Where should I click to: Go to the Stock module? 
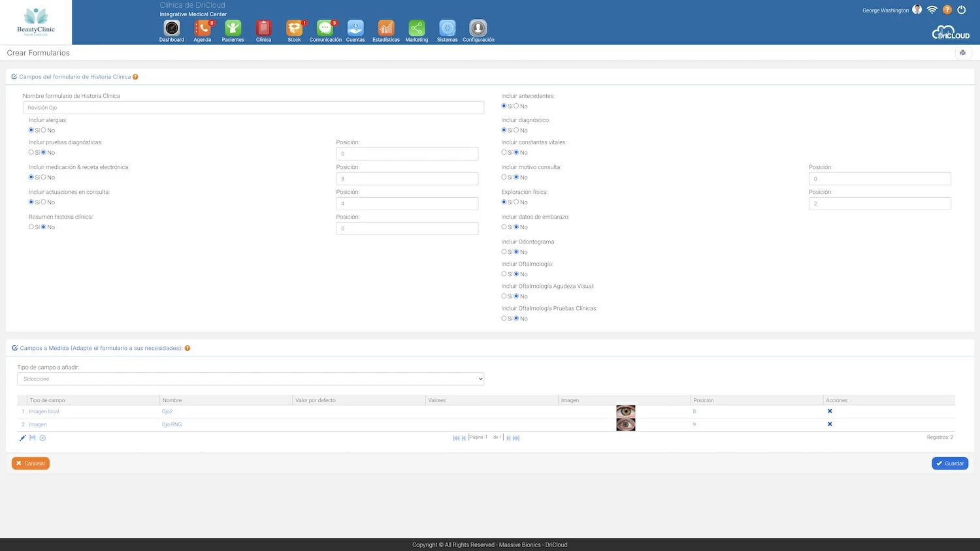pos(294,29)
